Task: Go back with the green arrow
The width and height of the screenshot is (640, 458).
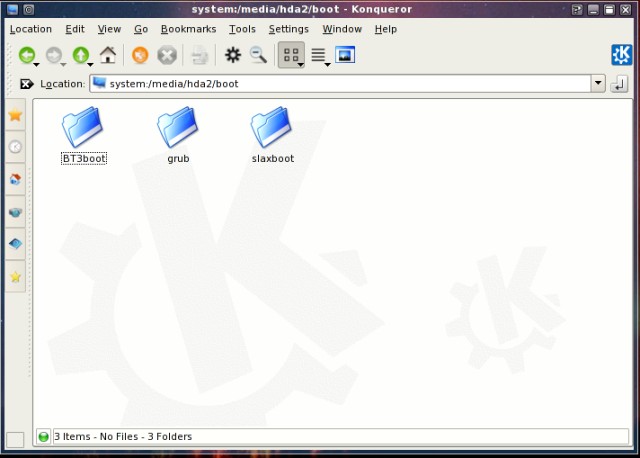Action: (x=27, y=55)
